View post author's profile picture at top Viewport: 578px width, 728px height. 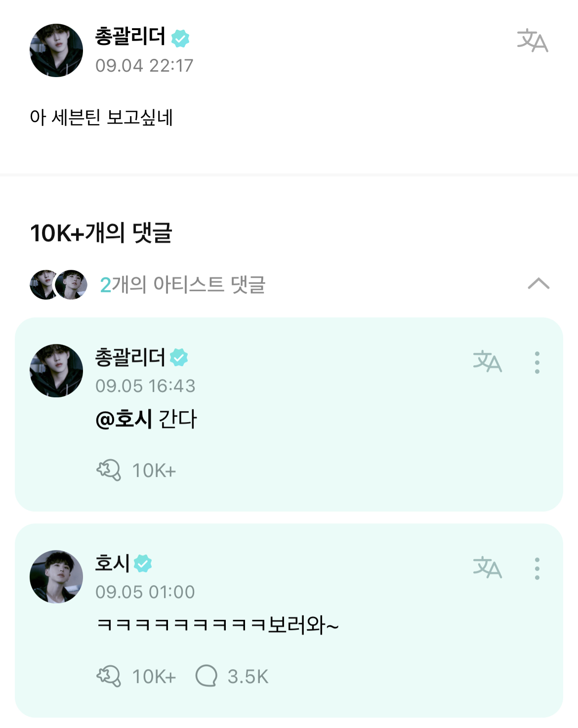tap(56, 50)
